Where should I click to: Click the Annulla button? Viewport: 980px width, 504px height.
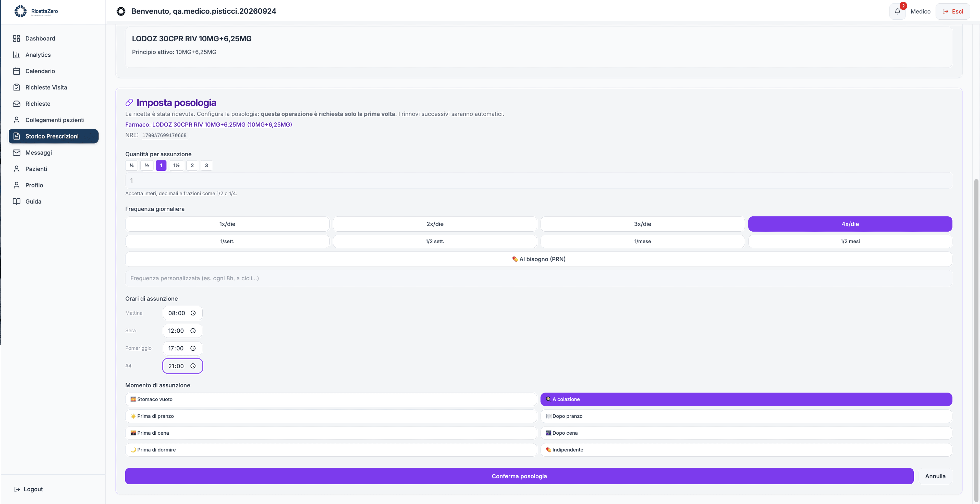tap(935, 476)
